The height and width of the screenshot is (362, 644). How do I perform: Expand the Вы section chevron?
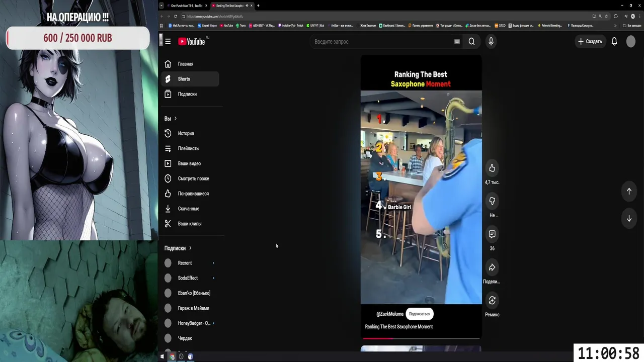(175, 119)
